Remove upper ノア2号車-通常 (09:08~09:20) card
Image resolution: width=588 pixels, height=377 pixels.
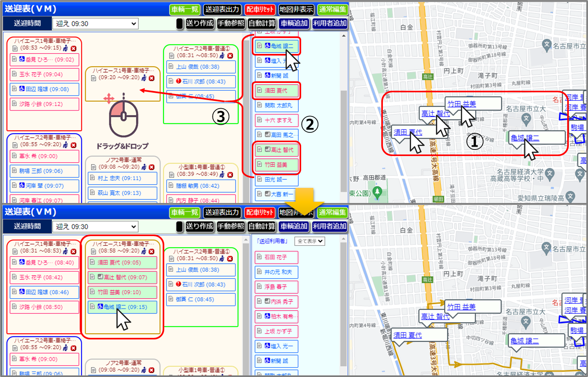tap(152, 167)
